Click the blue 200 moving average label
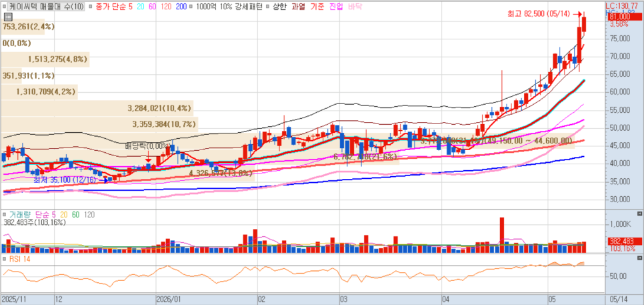Viewport: 644px width, 305px height. 181,7
